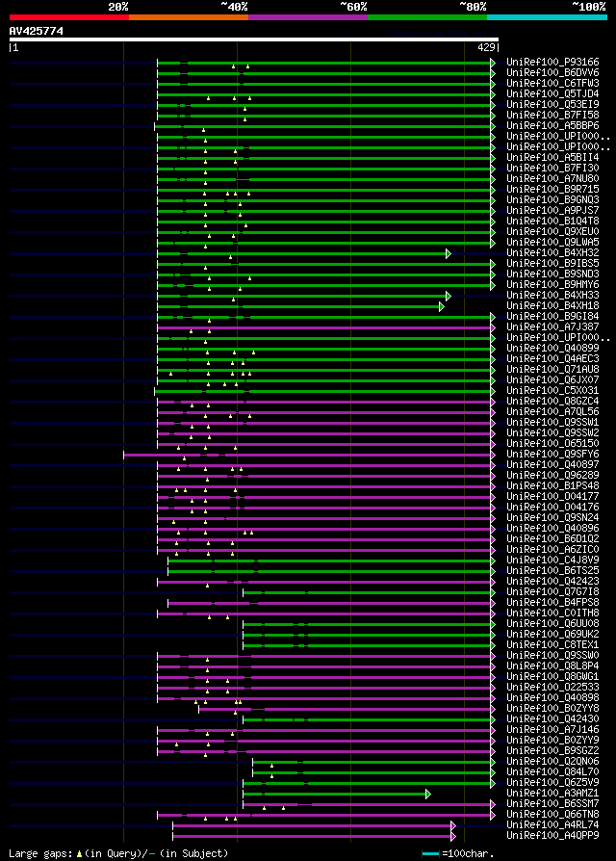Click the UniRef100_O22533 label

(552, 688)
